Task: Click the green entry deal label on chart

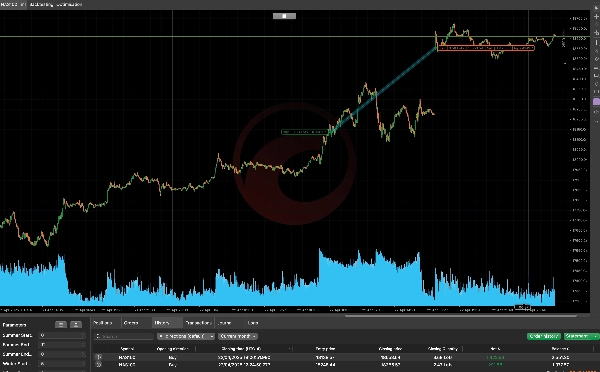Action: [305, 132]
